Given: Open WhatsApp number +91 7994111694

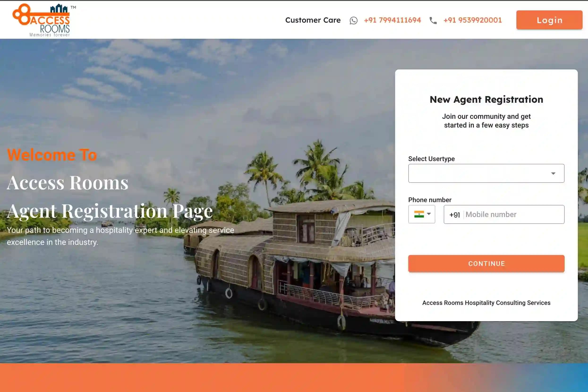Looking at the screenshot, I should [x=392, y=20].
